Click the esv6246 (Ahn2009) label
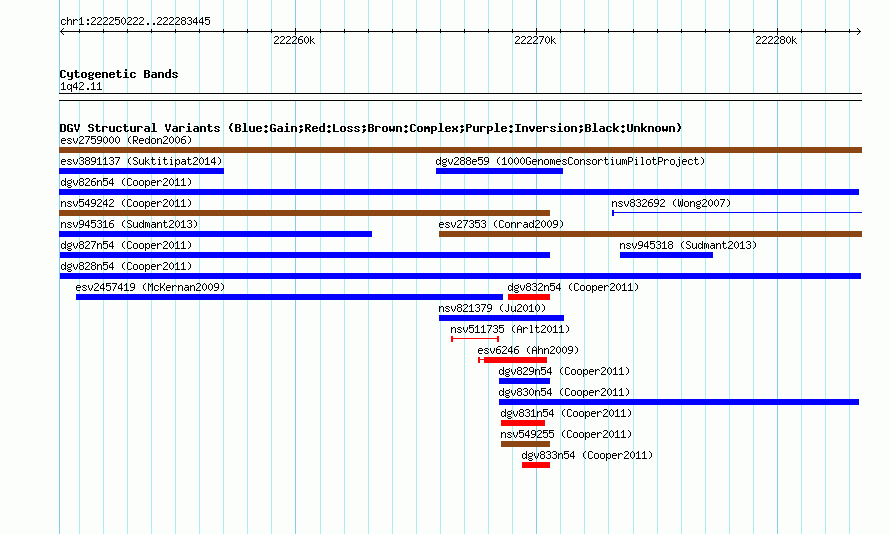 (528, 350)
